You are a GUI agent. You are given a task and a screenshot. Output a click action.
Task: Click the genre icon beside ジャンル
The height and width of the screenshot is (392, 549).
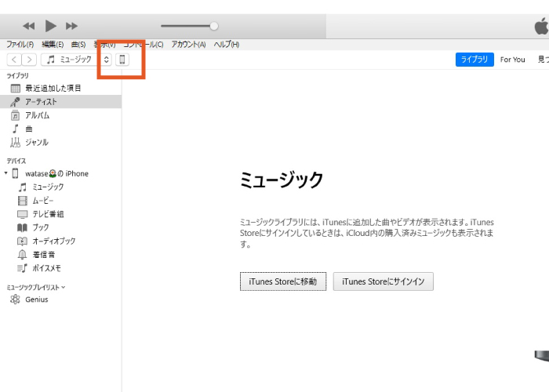pos(15,142)
